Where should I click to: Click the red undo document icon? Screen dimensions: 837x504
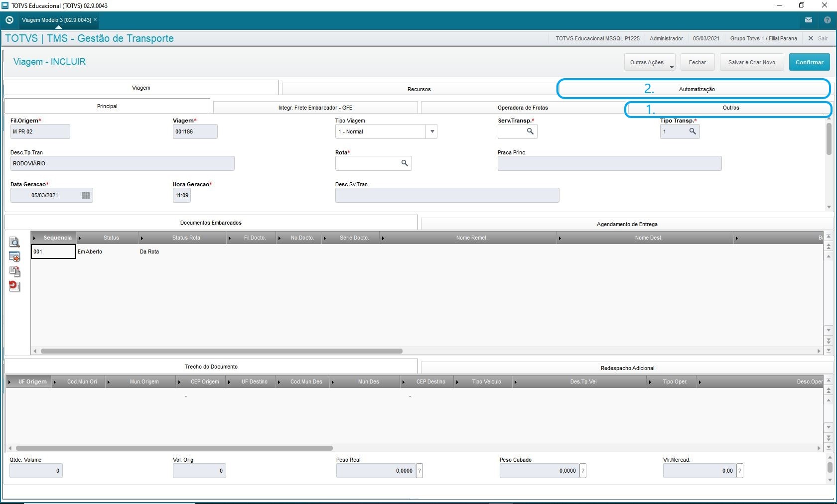[14, 286]
